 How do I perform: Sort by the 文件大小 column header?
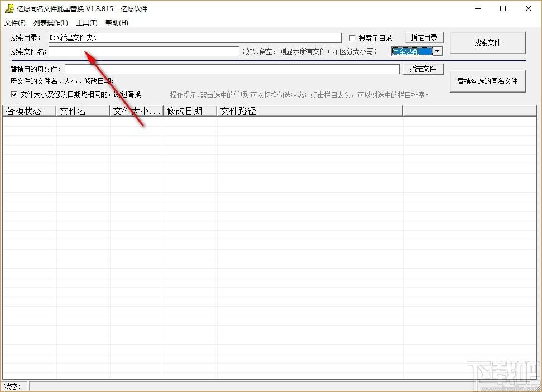[x=137, y=111]
